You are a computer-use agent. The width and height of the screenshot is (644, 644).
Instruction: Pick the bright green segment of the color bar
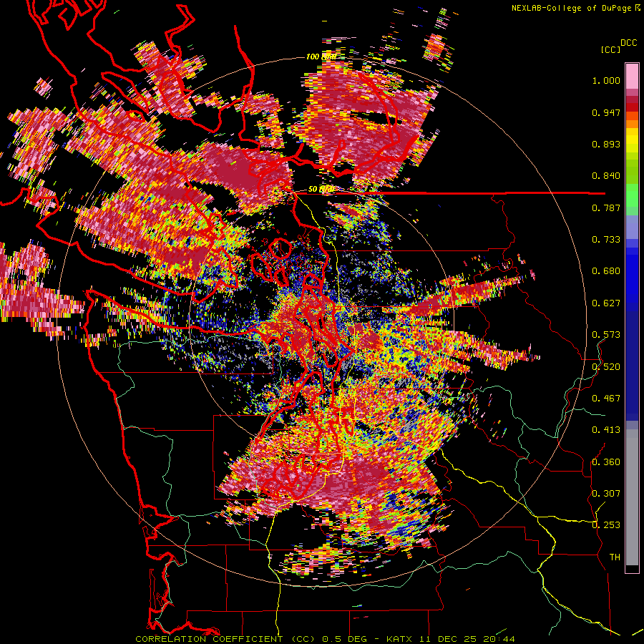(632, 194)
